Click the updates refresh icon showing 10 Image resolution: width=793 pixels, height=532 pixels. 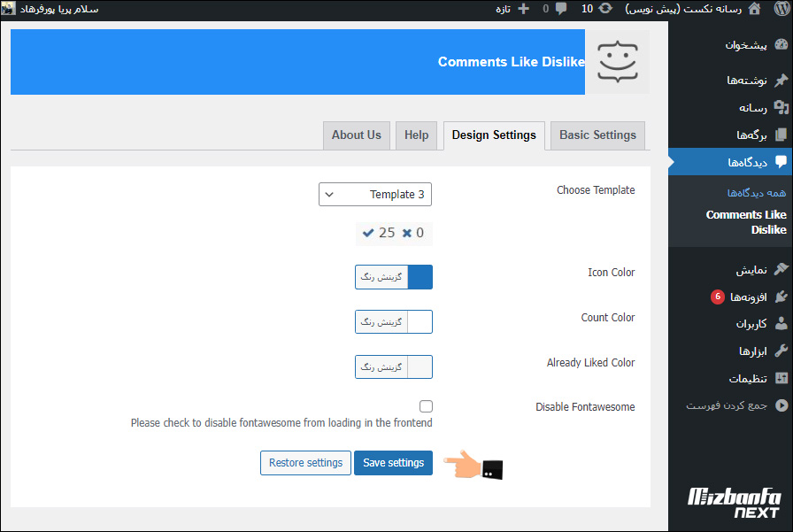pos(605,9)
